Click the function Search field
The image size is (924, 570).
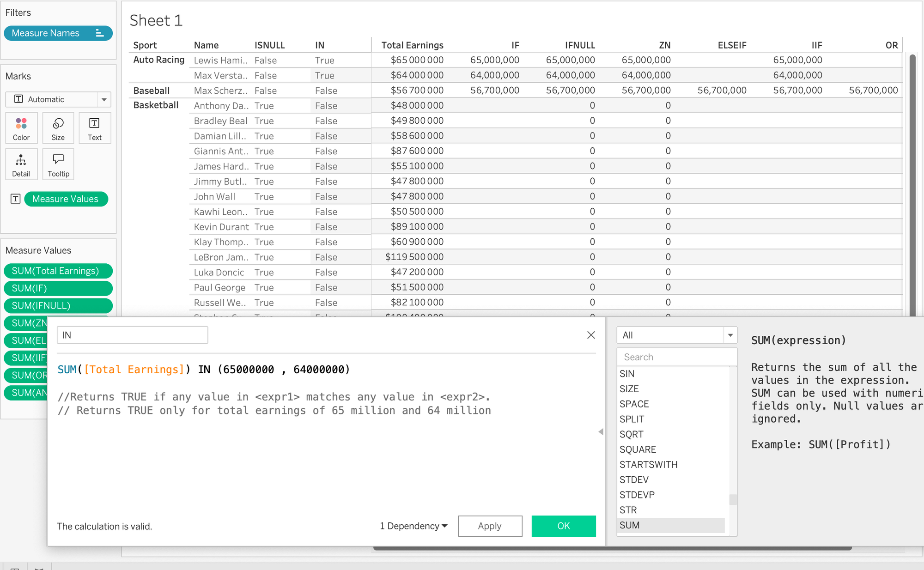[676, 357]
